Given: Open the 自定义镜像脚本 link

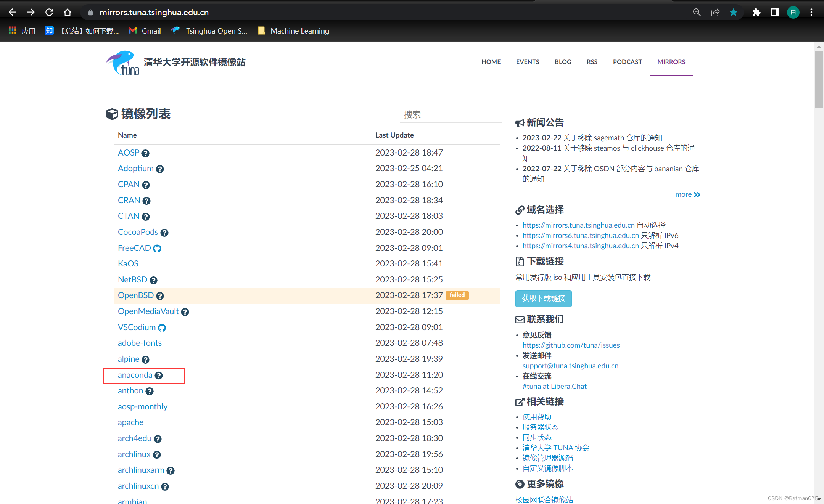Looking at the screenshot, I should [x=548, y=468].
